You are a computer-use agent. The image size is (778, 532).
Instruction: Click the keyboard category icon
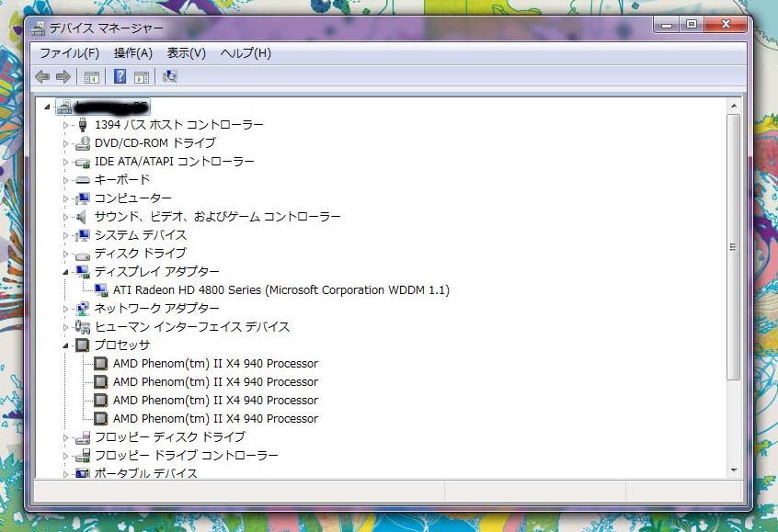83,180
